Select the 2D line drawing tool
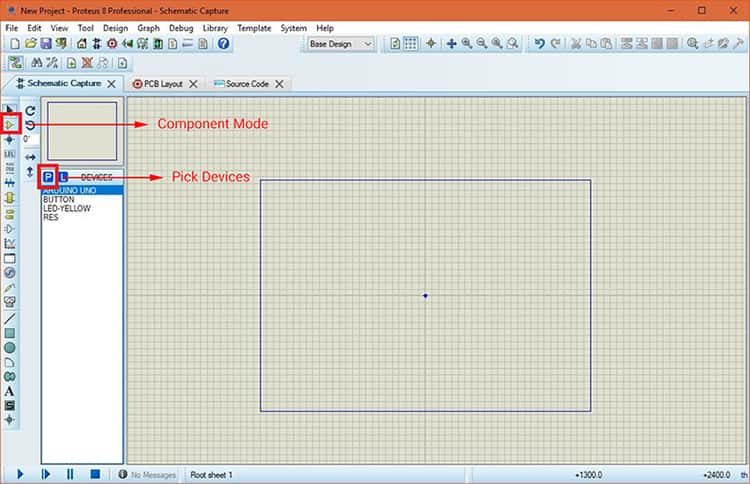The image size is (750, 484). [x=9, y=318]
